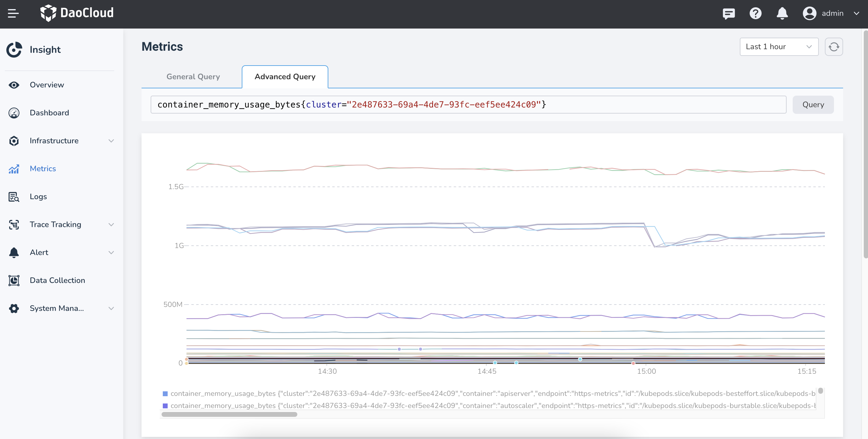Click the Query button
The width and height of the screenshot is (868, 439).
(x=813, y=104)
